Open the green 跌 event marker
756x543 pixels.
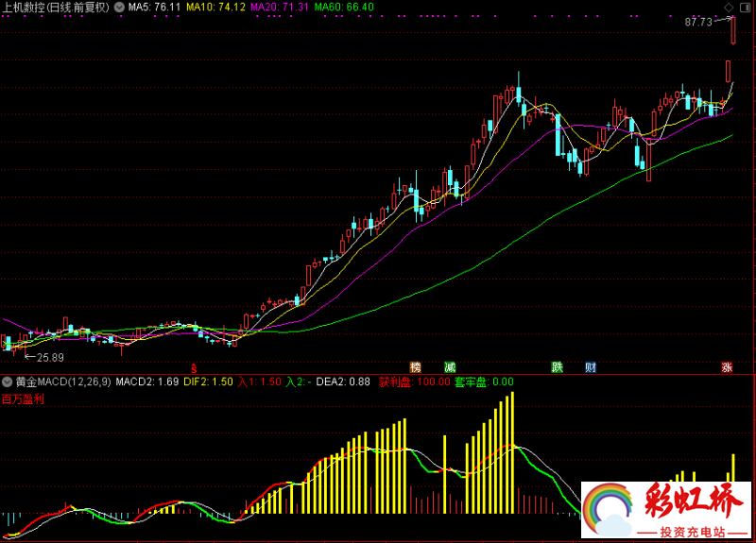[x=558, y=367]
